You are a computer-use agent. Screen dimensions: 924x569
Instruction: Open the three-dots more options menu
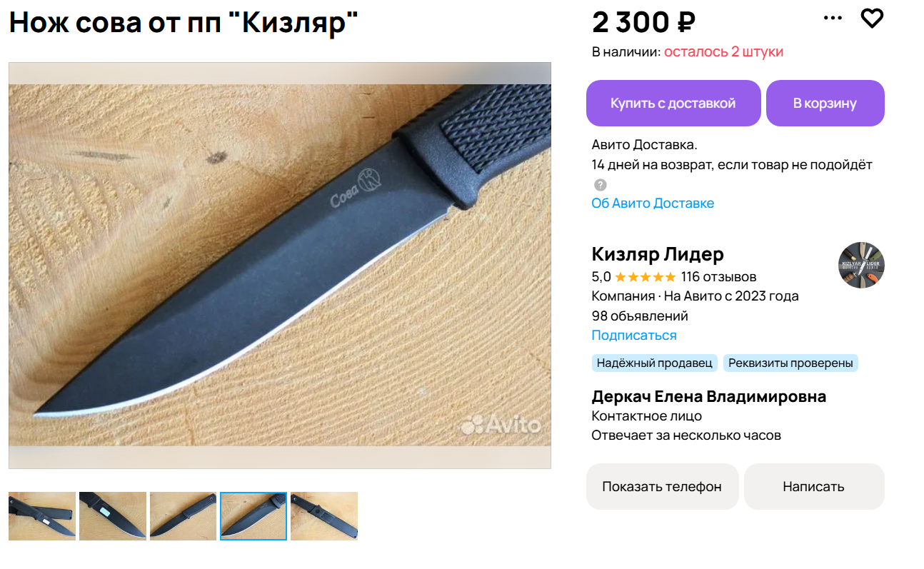coord(833,19)
